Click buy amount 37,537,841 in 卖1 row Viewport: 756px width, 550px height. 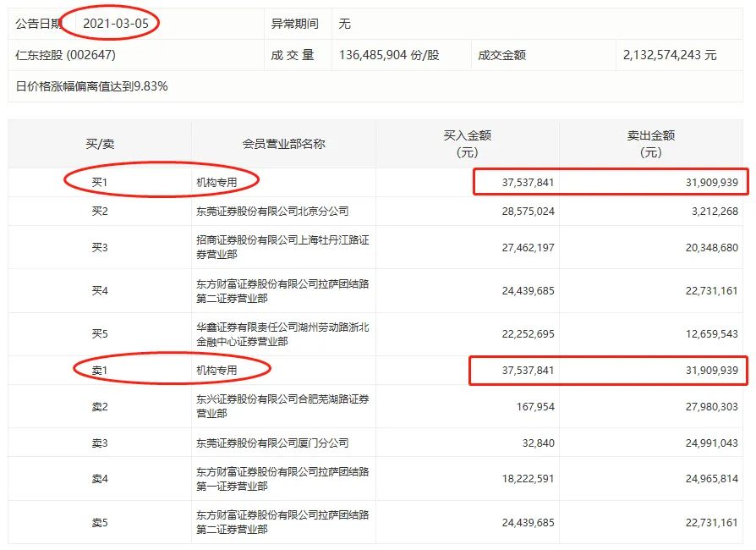(528, 371)
